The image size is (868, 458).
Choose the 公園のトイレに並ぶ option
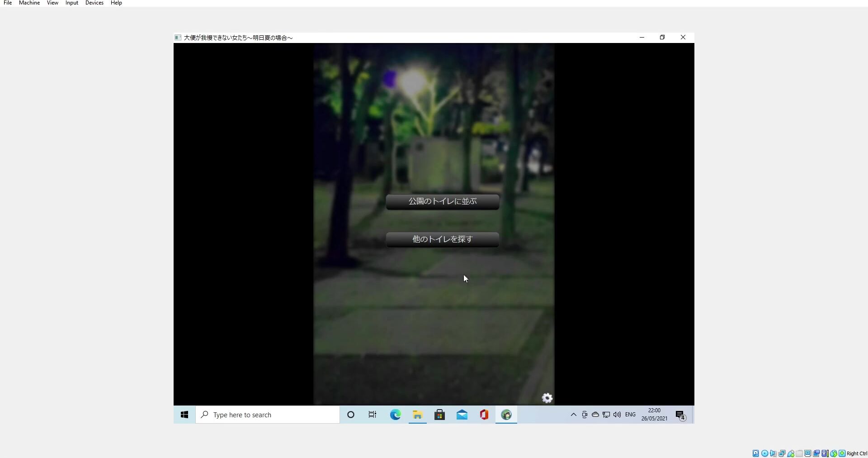[x=442, y=201]
